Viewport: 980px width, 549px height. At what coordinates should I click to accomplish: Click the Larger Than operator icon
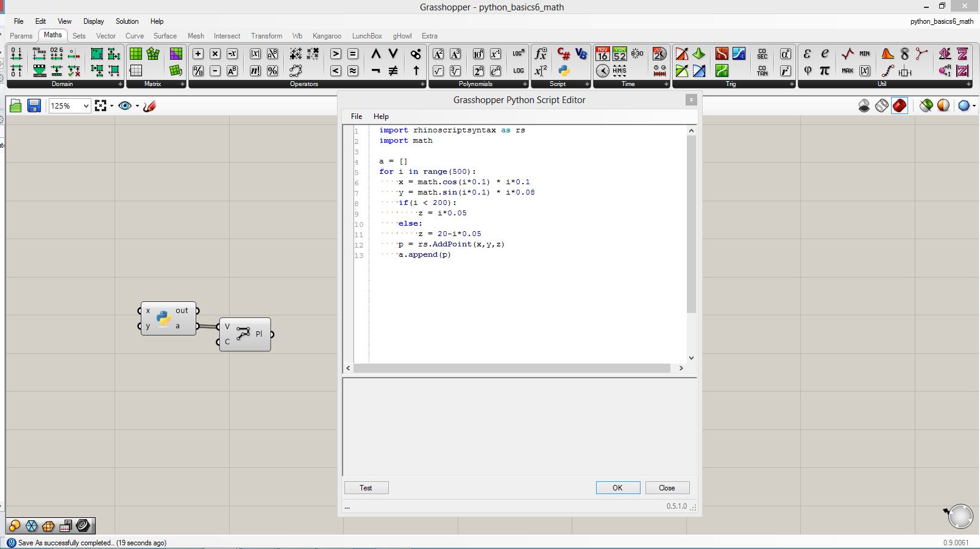(x=336, y=54)
